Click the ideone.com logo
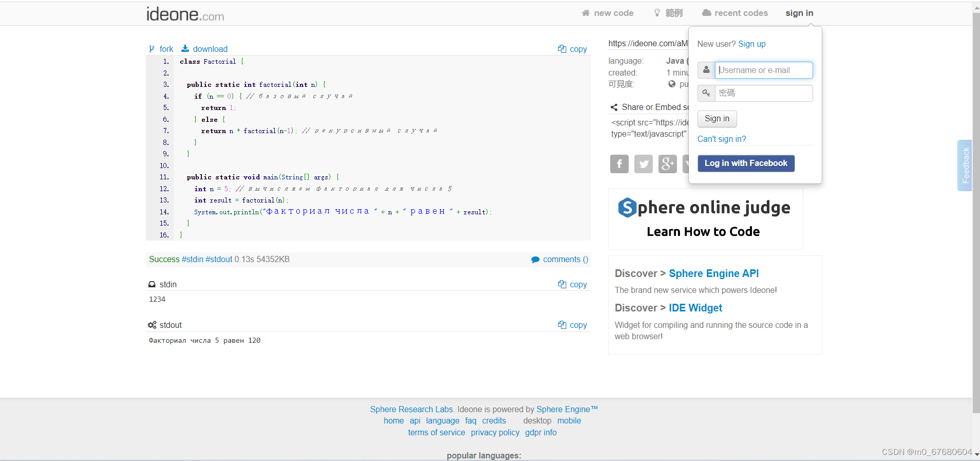The image size is (980, 461). (x=185, y=14)
